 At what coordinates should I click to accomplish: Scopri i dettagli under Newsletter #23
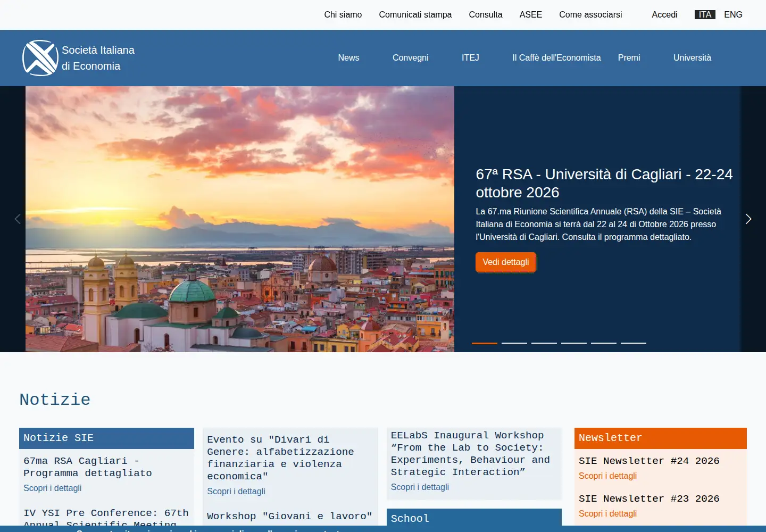click(607, 514)
